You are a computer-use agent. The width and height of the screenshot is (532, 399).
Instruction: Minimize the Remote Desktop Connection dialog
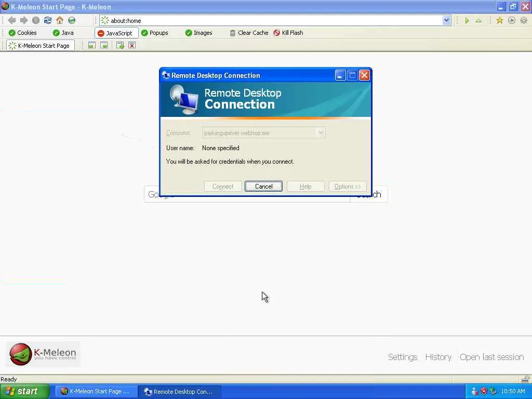coord(340,75)
